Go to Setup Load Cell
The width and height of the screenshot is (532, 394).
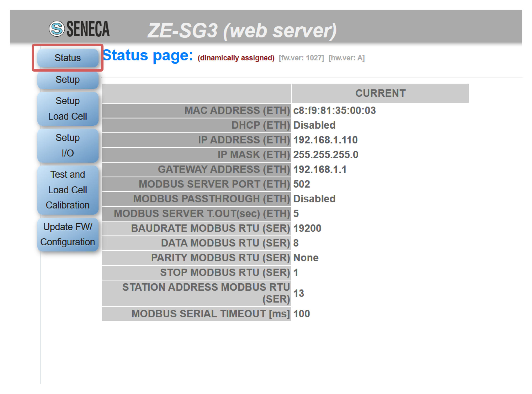click(68, 109)
